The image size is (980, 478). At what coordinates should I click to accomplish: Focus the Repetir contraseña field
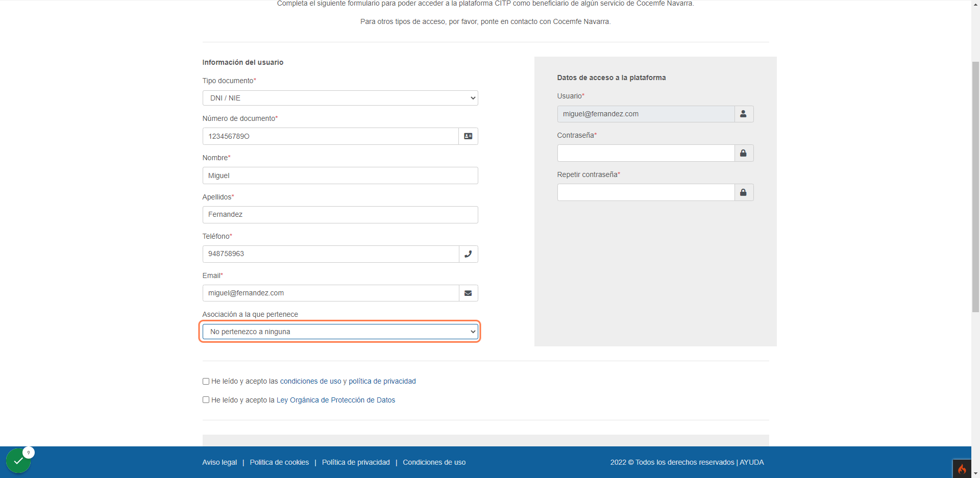pos(646,192)
